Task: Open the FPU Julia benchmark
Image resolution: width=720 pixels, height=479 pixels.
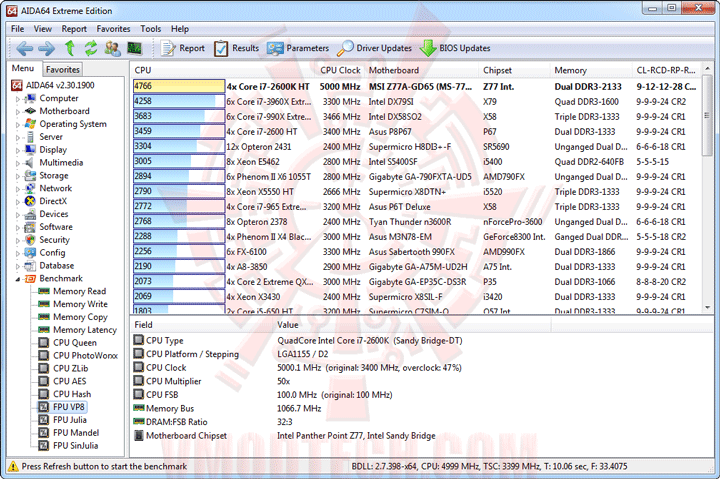Action: (70, 420)
